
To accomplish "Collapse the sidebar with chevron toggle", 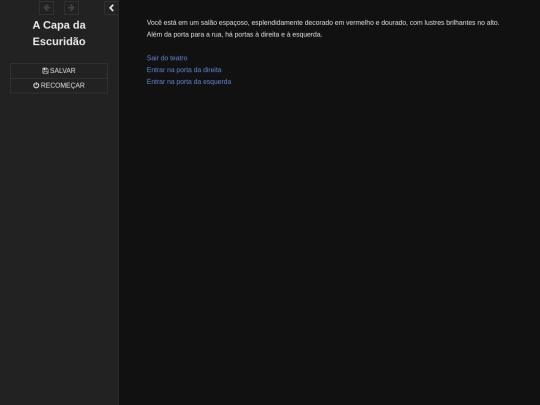I will coord(111,8).
